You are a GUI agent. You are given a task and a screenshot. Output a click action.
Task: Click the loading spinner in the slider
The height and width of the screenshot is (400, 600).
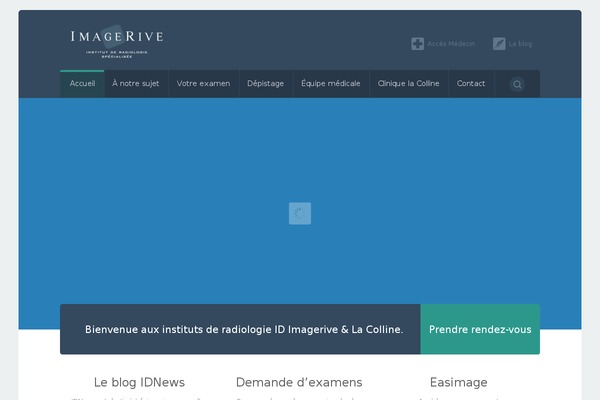[300, 213]
